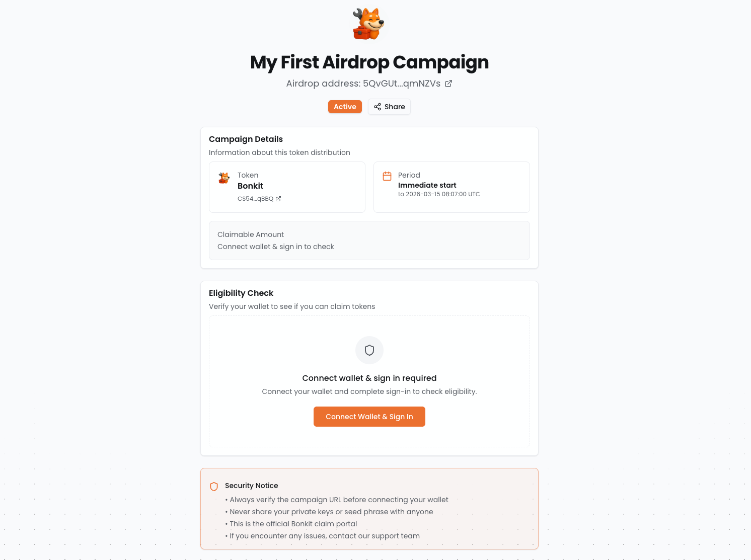The width and height of the screenshot is (751, 560).
Task: Click the Eligibility Check heading
Action: [x=241, y=293]
